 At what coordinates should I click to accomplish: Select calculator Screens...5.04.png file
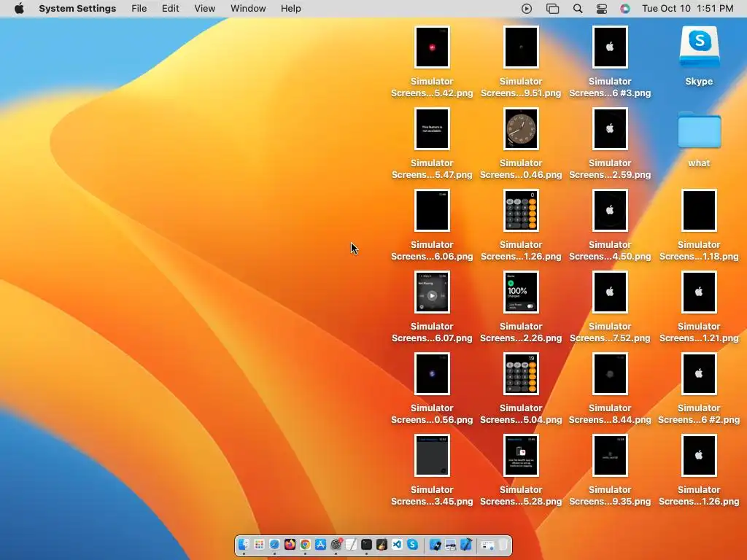click(521, 374)
